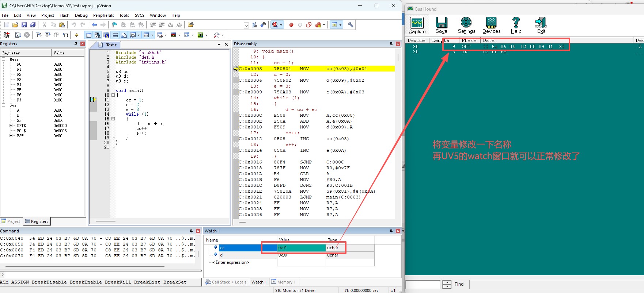Toggle the Command window toolbar icon
Viewport: 644px width, 293px height.
pyautogui.click(x=89, y=35)
